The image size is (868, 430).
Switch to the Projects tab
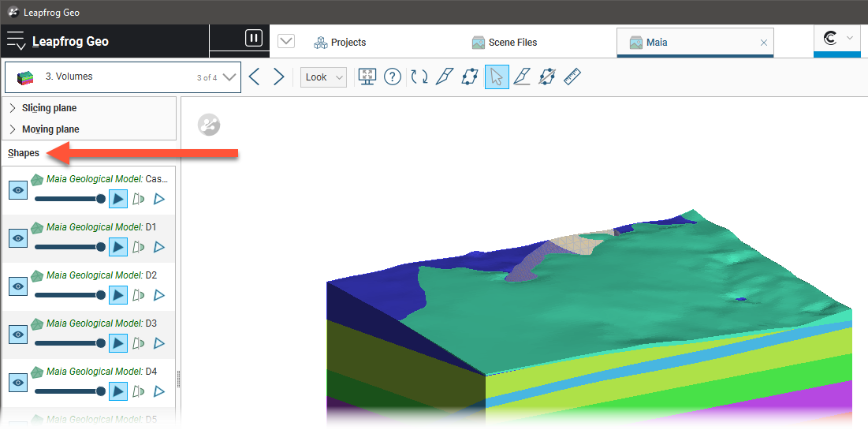point(340,42)
